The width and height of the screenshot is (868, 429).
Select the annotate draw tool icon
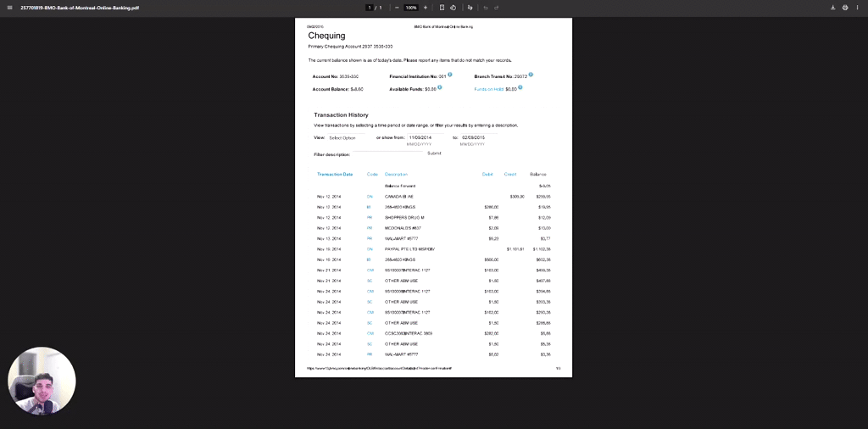pyautogui.click(x=470, y=8)
